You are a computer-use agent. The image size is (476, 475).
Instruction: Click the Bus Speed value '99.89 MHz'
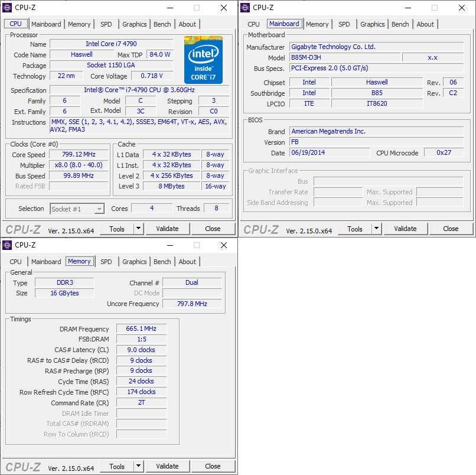[x=79, y=175]
